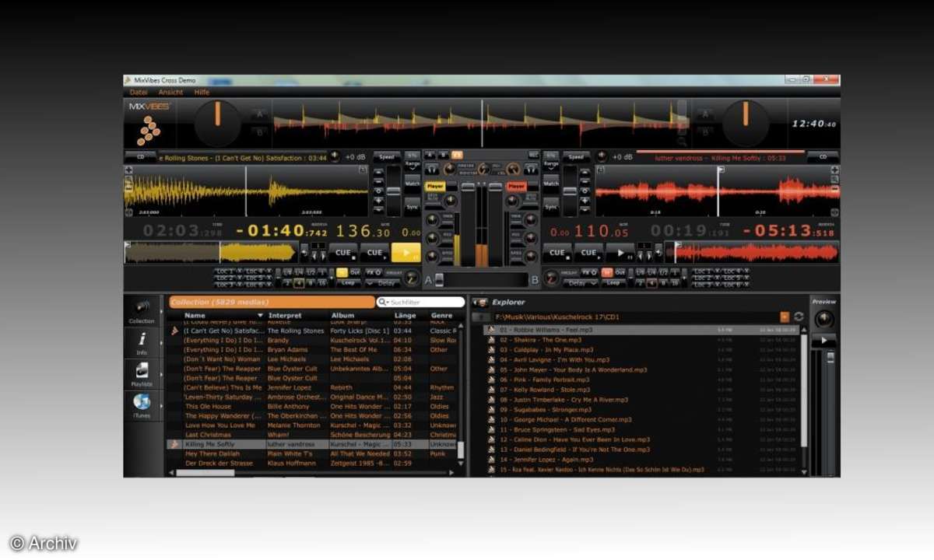Click the left deck jog wheel
934x560 pixels.
click(x=218, y=124)
